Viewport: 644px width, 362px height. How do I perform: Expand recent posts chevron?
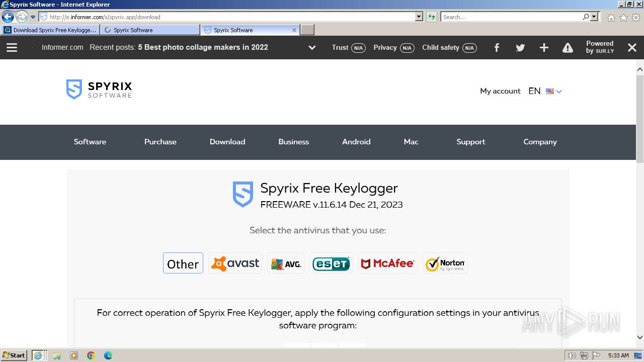click(x=312, y=48)
